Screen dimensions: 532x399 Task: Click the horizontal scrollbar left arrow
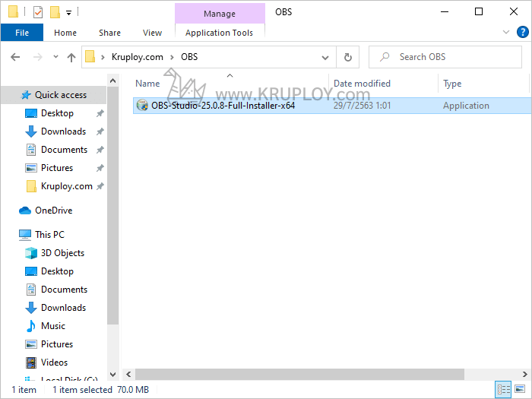click(128, 374)
